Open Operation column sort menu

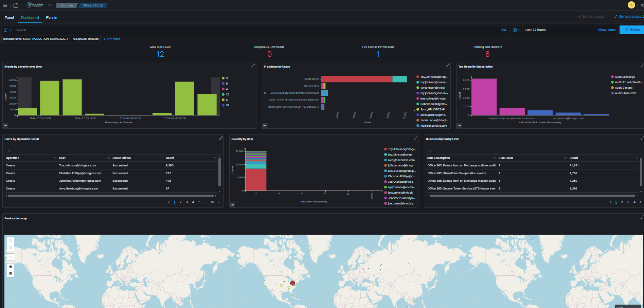click(55, 158)
